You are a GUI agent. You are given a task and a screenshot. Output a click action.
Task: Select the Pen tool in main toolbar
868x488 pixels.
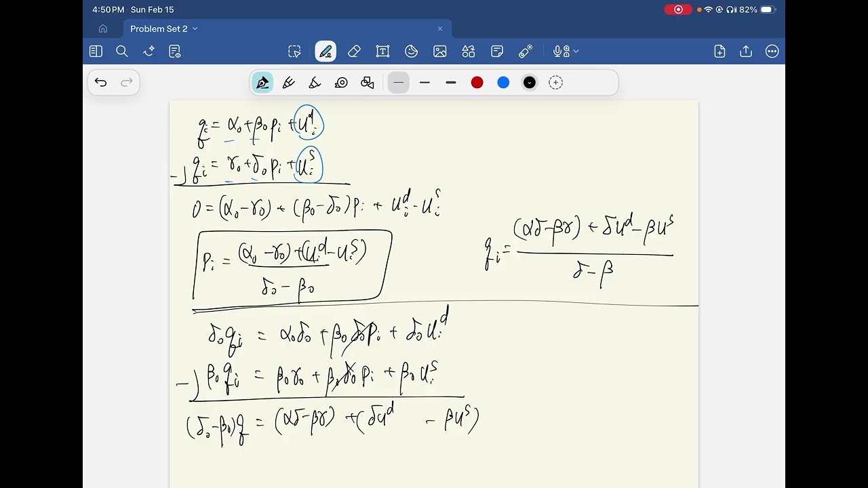(325, 52)
